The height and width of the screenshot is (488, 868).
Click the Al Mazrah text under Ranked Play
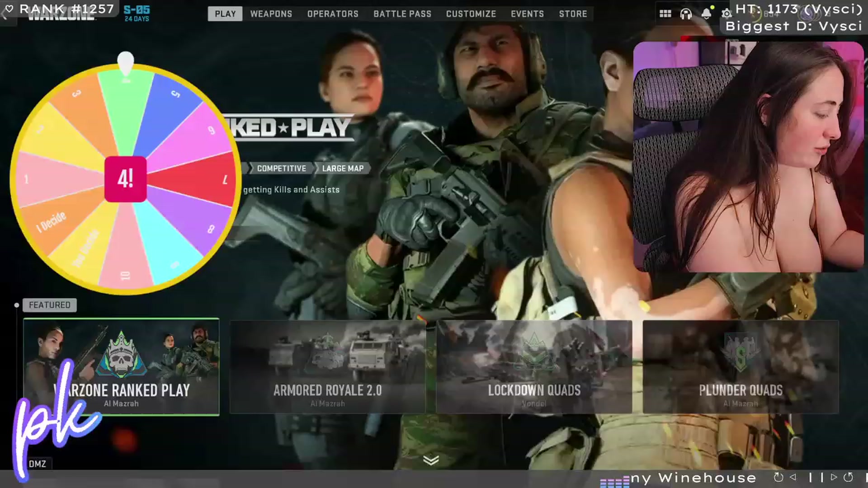tap(121, 404)
